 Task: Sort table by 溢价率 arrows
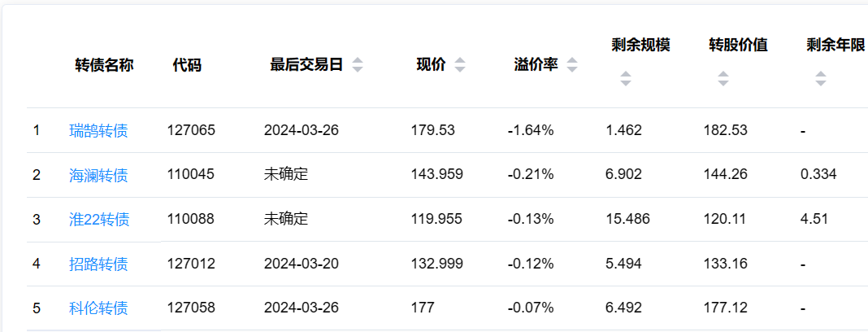pyautogui.click(x=572, y=66)
